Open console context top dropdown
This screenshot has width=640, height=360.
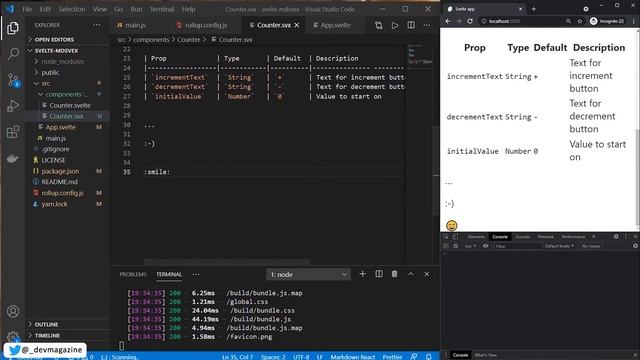coord(470,246)
